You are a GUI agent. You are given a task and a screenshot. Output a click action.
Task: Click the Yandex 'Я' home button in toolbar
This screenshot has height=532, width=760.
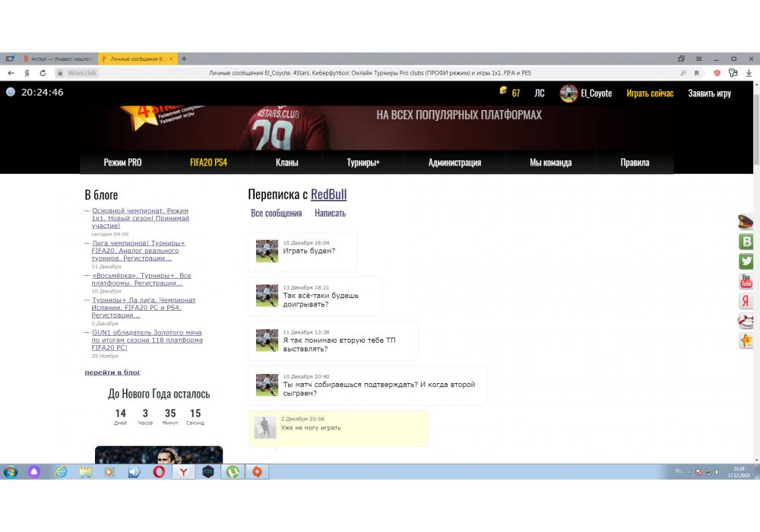27,73
